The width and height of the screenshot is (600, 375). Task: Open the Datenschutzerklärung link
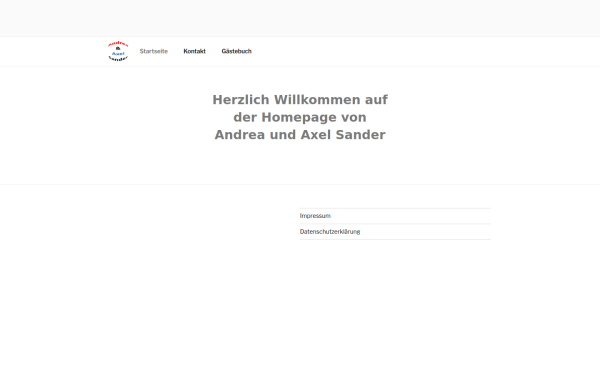[330, 232]
